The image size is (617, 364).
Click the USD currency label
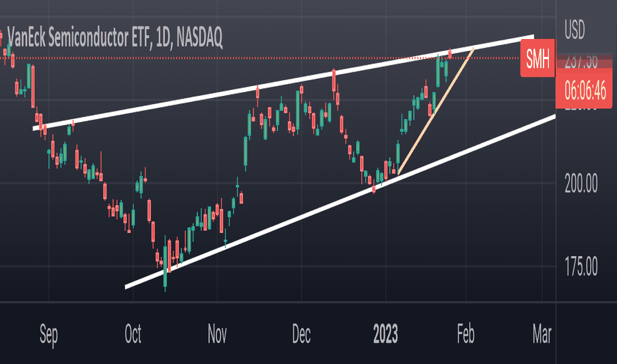575,30
